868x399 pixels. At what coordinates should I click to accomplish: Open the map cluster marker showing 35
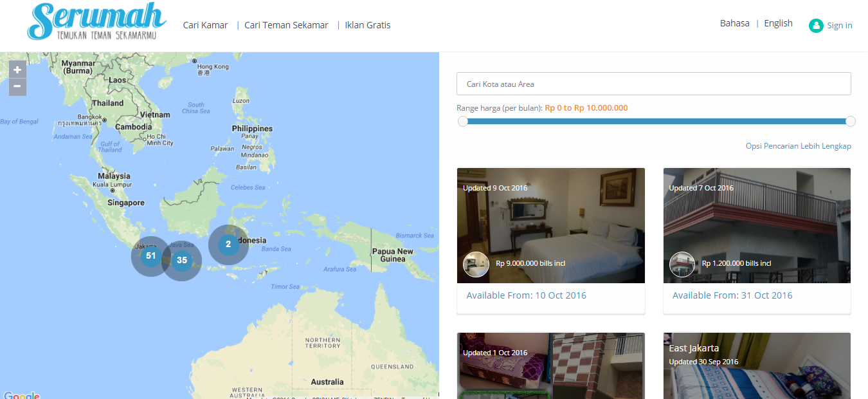[182, 261]
